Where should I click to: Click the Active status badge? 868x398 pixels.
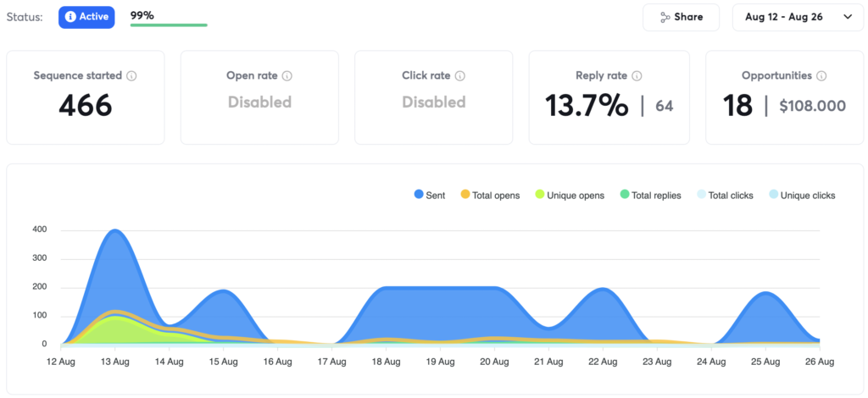pos(86,17)
